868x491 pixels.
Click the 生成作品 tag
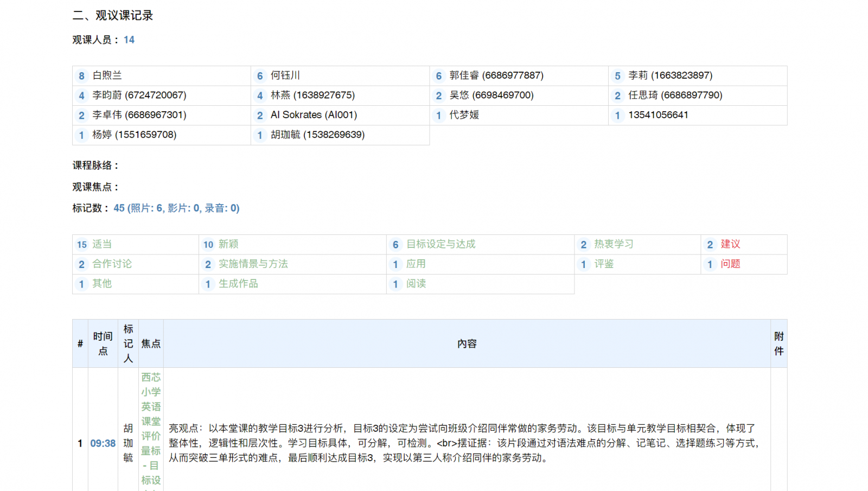tap(238, 284)
